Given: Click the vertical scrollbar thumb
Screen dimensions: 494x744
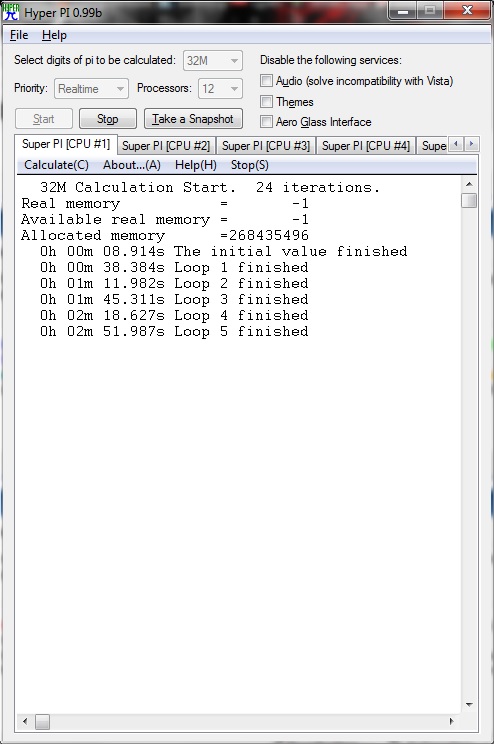Looking at the screenshot, I should click(x=469, y=200).
